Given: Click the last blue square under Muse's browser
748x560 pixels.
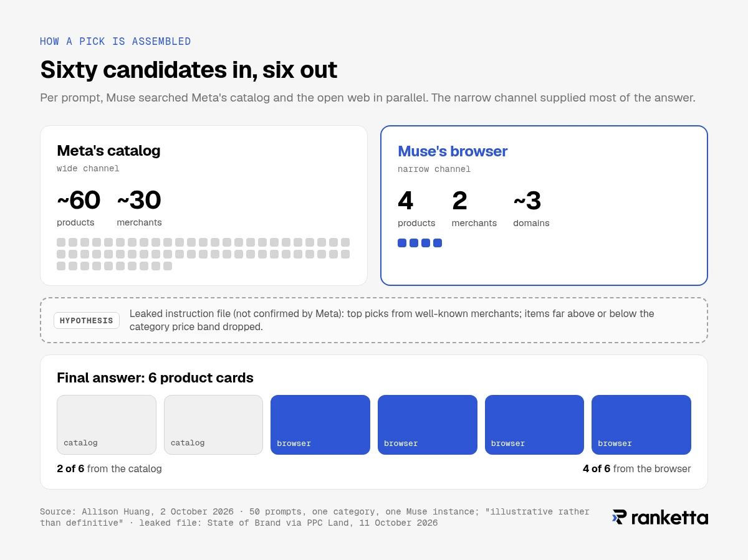Looking at the screenshot, I should tap(438, 243).
